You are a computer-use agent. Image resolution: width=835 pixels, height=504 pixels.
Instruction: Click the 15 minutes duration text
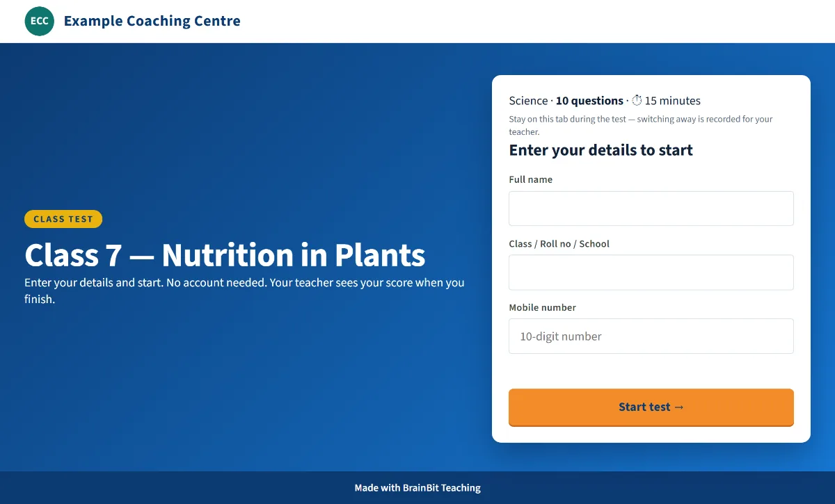pyautogui.click(x=672, y=101)
